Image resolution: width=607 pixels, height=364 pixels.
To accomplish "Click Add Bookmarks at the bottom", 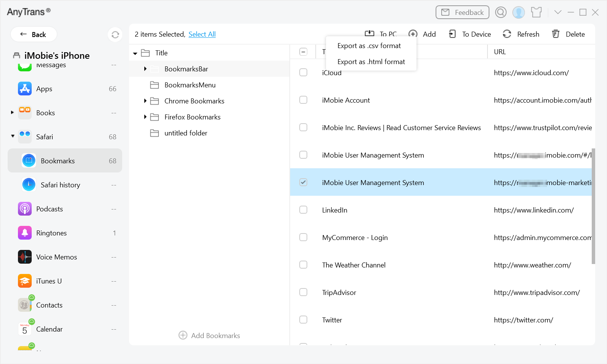I will click(x=209, y=335).
